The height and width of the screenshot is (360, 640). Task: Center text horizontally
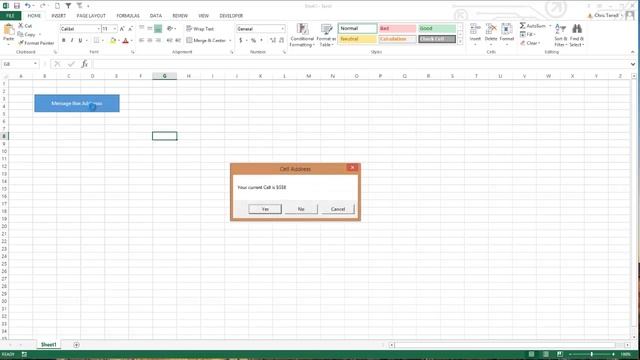pos(150,40)
